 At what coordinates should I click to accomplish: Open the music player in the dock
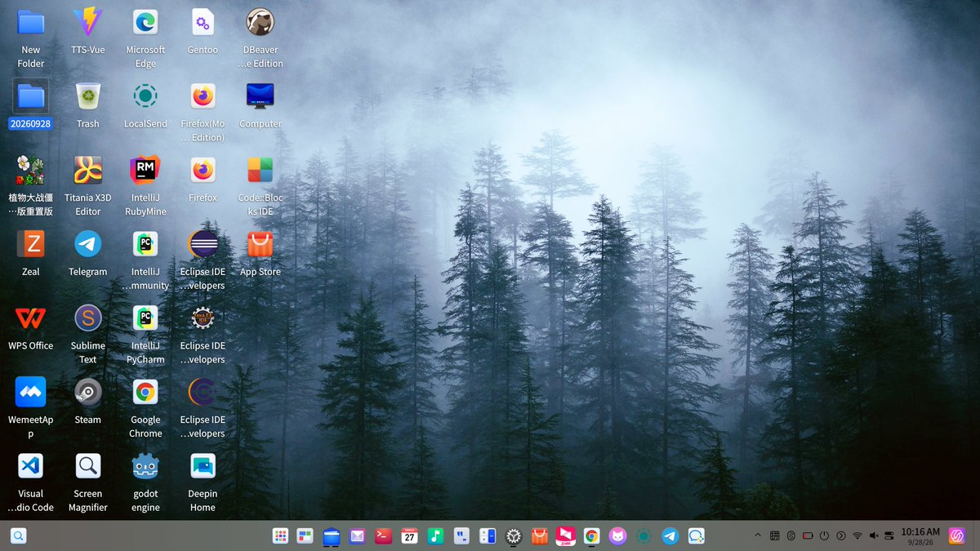435,536
